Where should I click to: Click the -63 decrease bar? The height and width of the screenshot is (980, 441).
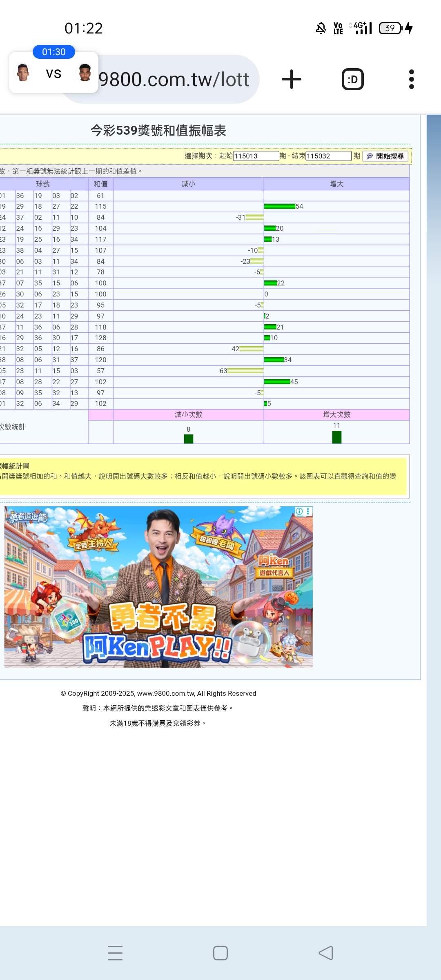(245, 371)
